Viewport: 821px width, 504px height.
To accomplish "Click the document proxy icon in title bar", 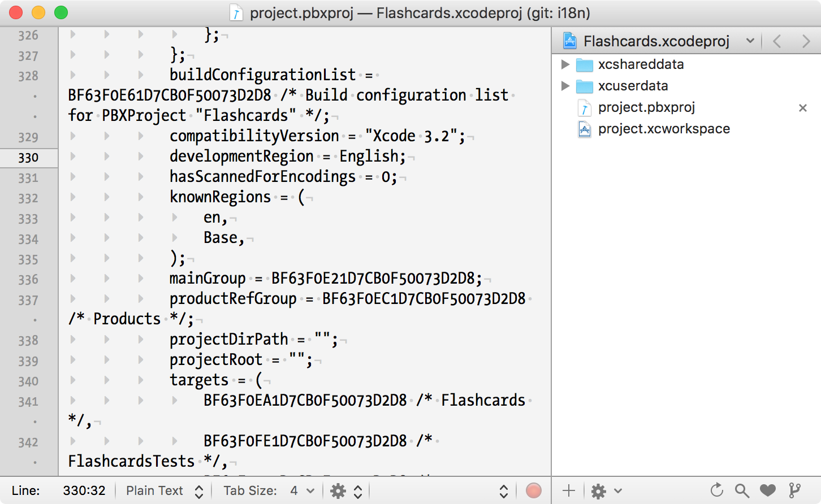I will pos(236,13).
